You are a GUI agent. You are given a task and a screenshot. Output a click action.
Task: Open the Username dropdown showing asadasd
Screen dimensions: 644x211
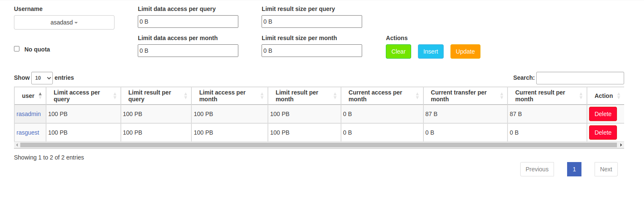[64, 22]
